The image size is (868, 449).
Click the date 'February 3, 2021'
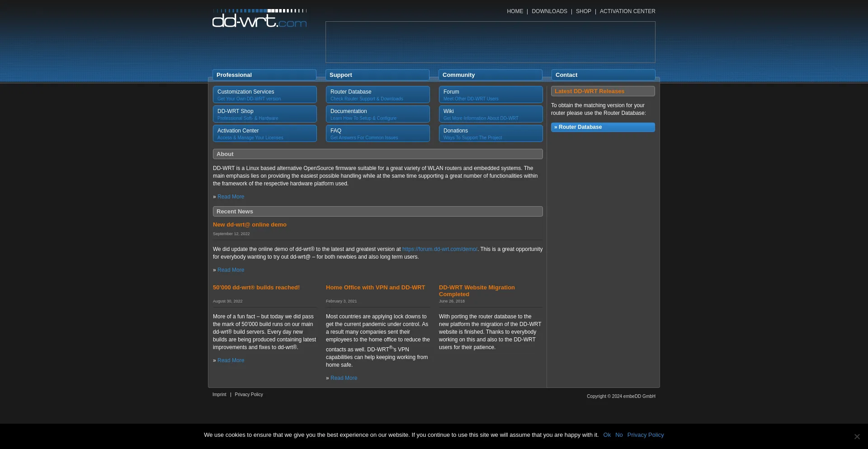pyautogui.click(x=341, y=301)
